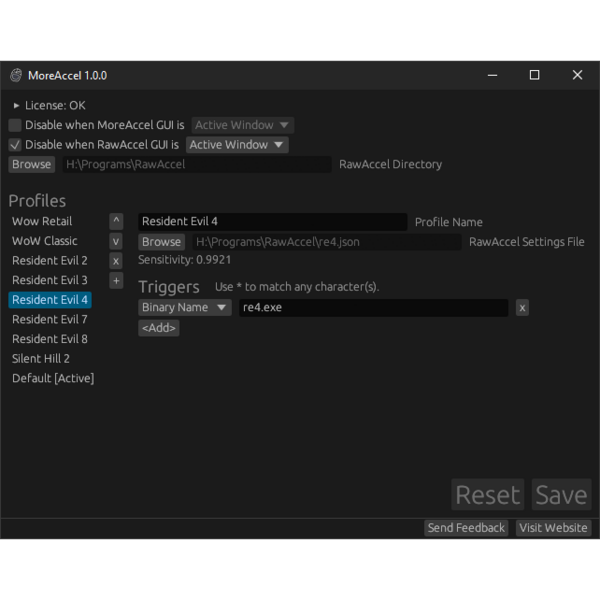This screenshot has width=600, height=600.
Task: Open Send Feedback
Action: (466, 528)
